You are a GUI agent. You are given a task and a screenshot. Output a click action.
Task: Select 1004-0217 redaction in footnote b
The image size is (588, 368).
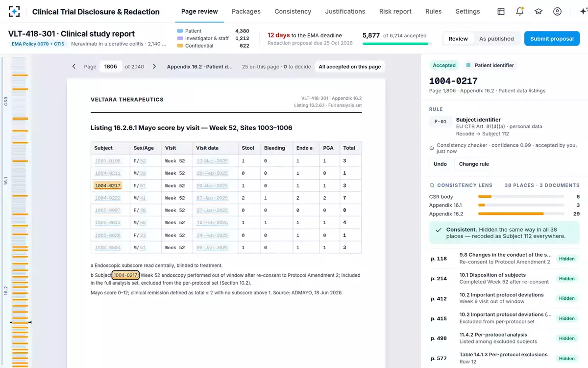point(125,275)
